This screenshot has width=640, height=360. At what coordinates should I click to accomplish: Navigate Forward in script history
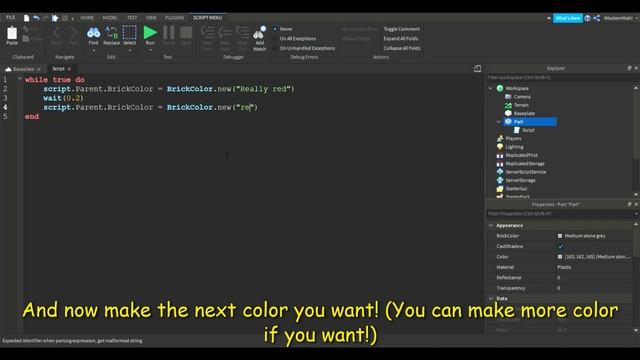(73, 33)
